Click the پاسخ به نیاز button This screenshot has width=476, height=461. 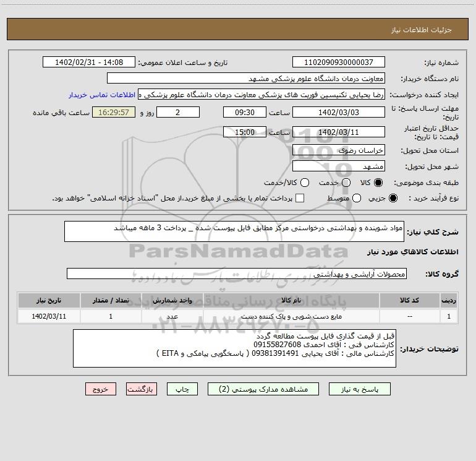click(359, 389)
